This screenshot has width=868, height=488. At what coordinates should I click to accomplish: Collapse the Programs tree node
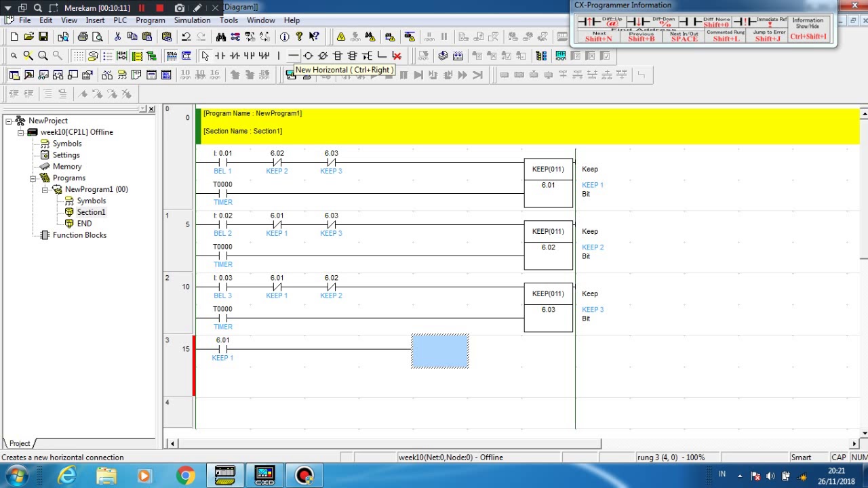[x=33, y=178]
